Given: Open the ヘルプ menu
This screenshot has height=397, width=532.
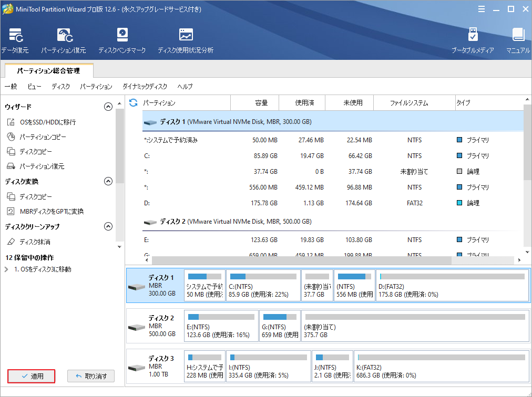Looking at the screenshot, I should [185, 87].
